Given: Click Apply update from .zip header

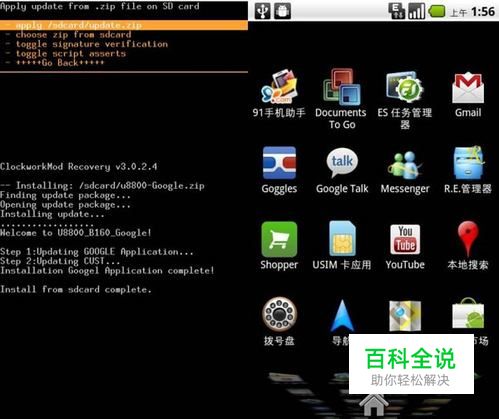Looking at the screenshot, I should [100, 6].
